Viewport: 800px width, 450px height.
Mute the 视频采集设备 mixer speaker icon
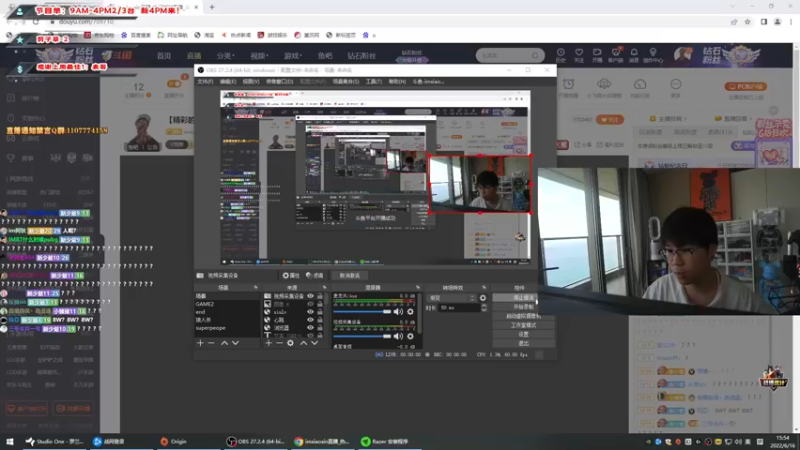tap(398, 336)
